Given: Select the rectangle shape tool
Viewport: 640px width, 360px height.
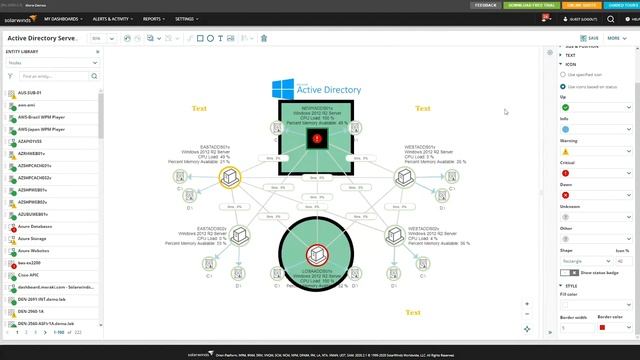Looking at the screenshot, I should coord(200,38).
